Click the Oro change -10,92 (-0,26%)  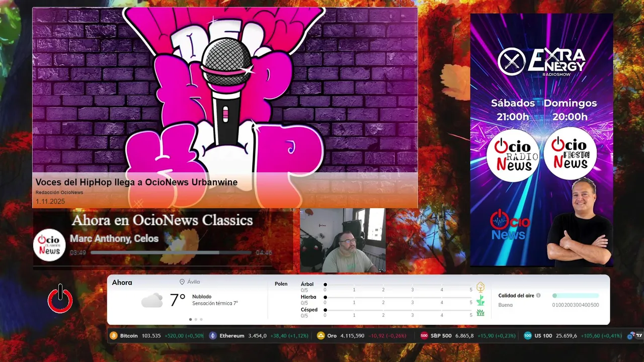click(387, 335)
